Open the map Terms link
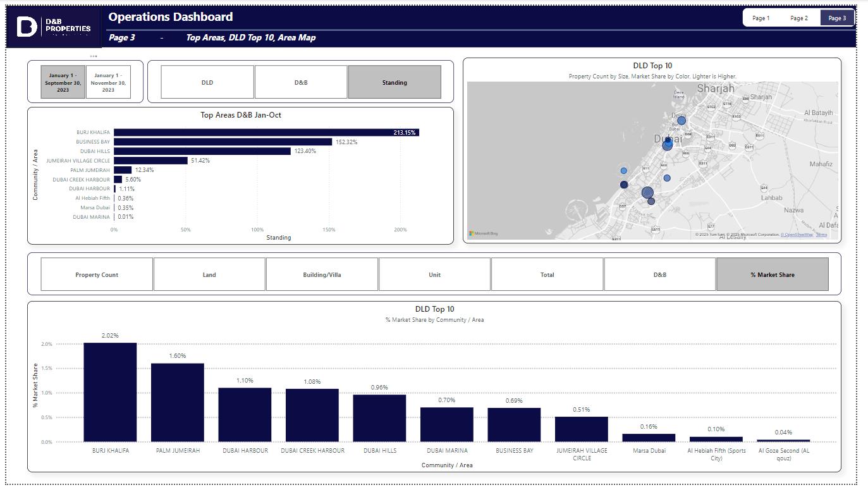The image size is (868, 497). pyautogui.click(x=821, y=235)
